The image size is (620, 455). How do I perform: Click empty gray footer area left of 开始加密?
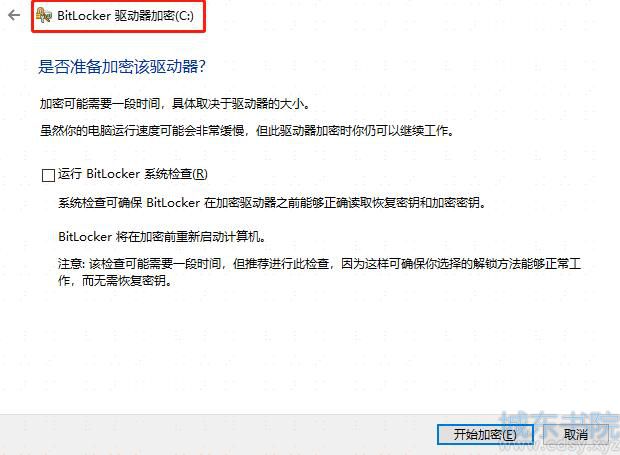[217, 434]
